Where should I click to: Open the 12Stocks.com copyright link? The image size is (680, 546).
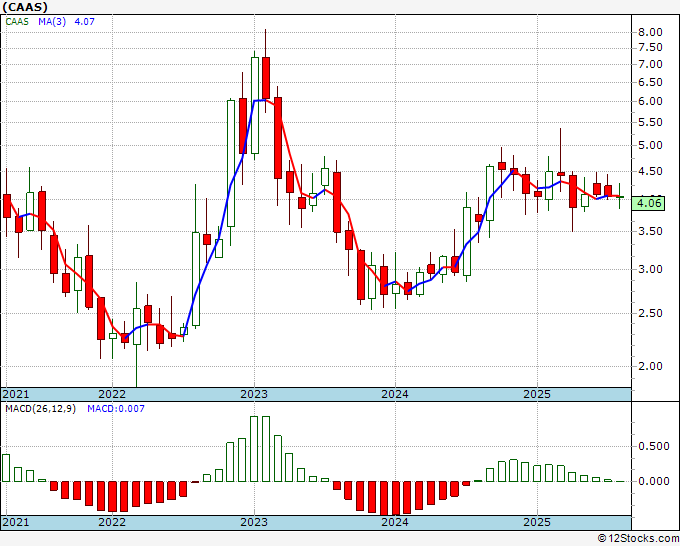pos(638,539)
